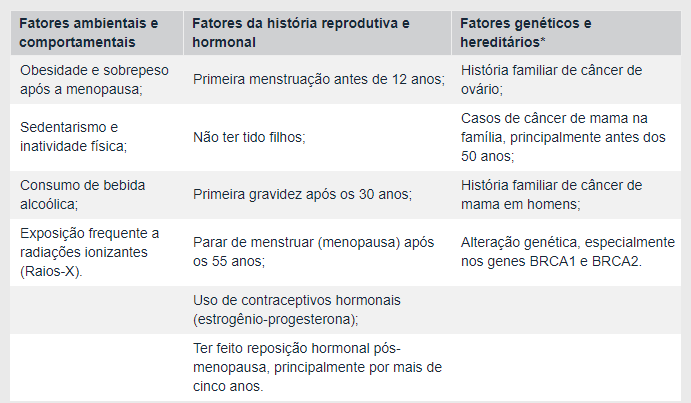
Task: Click the 'Fatores ambientais e comportamentais' header
Action: click(97, 33)
